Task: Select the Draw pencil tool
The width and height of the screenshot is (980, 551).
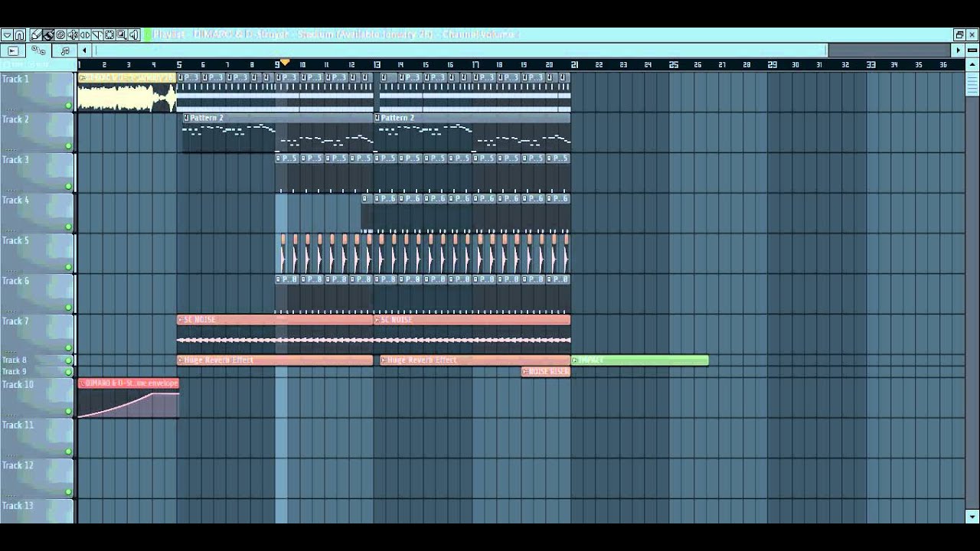Action: pos(36,35)
